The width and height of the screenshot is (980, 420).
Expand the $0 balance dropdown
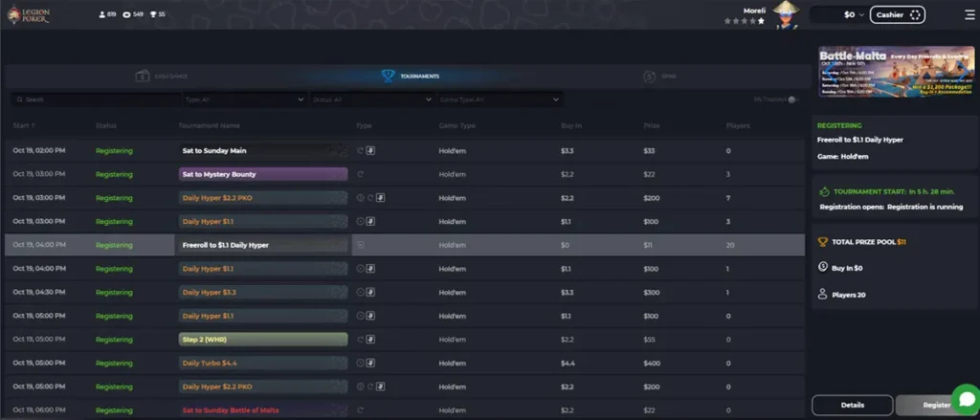point(854,14)
